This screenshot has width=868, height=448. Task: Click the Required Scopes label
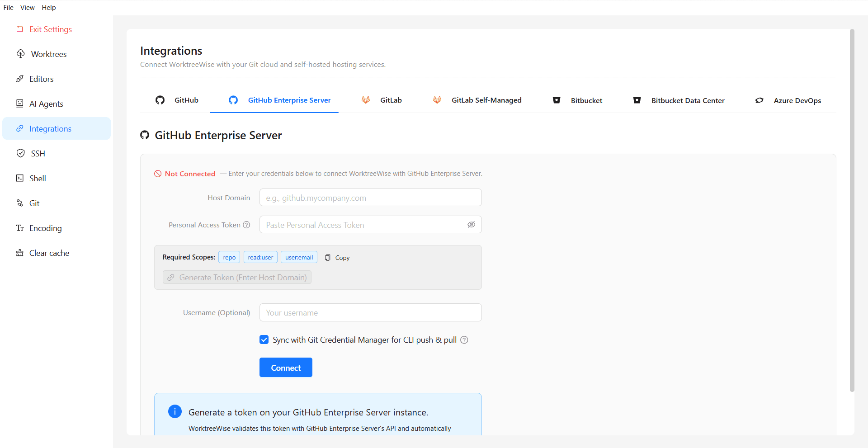tap(189, 257)
